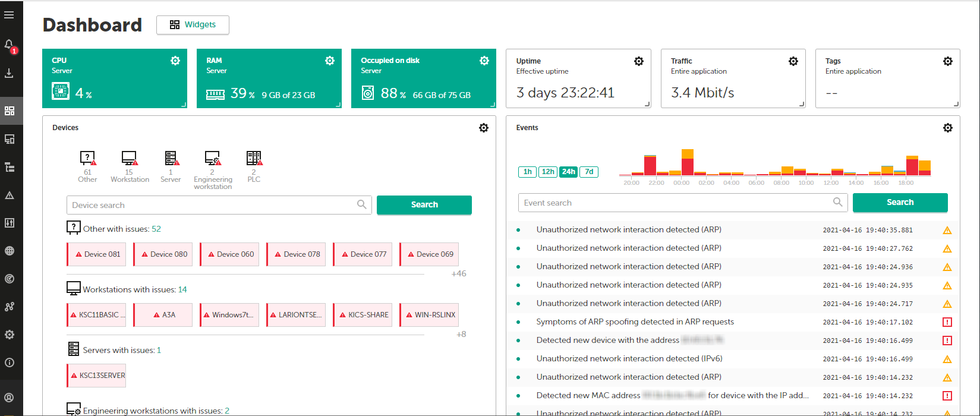This screenshot has height=416, width=980.
Task: Expand the +8 more workstations list
Action: [x=461, y=335]
